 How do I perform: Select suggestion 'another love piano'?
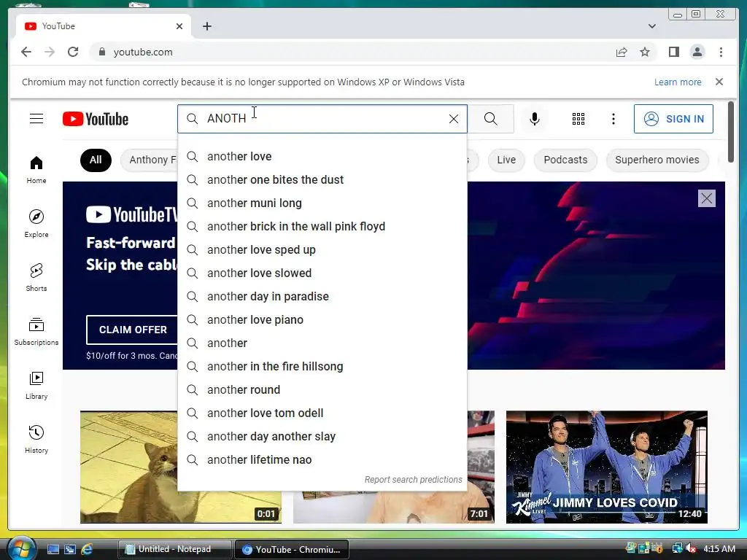tap(322, 319)
